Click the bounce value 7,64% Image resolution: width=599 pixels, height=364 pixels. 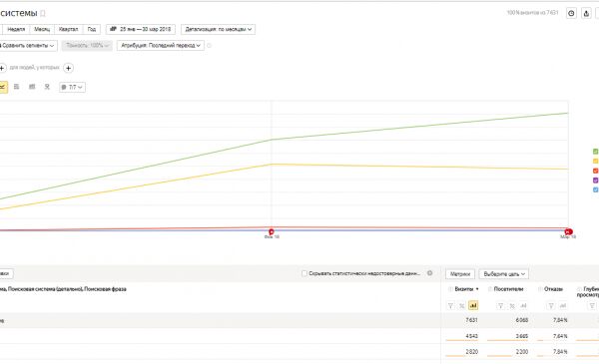click(x=560, y=336)
